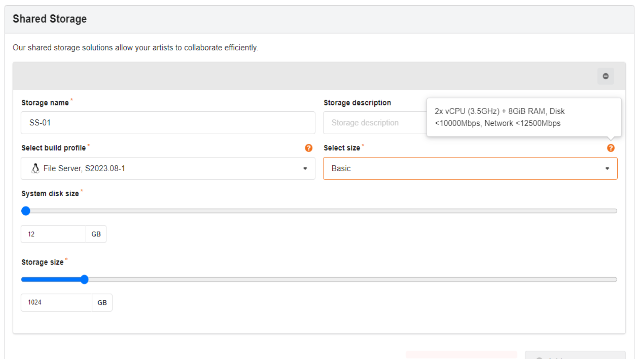Screen dimensions: 644x359
Task: Expand Select size dropdown using its arrow
Action: click(x=607, y=169)
